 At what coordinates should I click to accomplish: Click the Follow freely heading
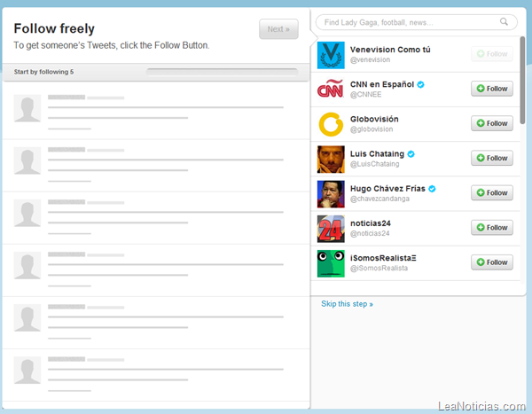pyautogui.click(x=54, y=28)
